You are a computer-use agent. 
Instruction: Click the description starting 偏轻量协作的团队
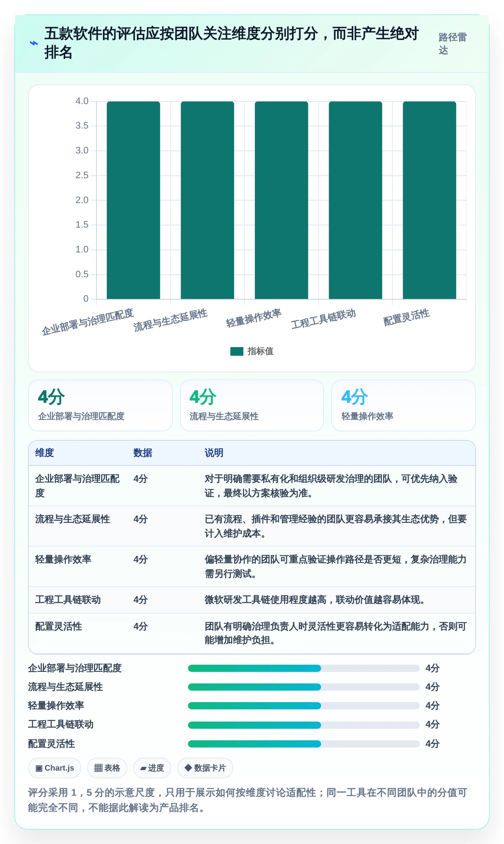[x=336, y=566]
